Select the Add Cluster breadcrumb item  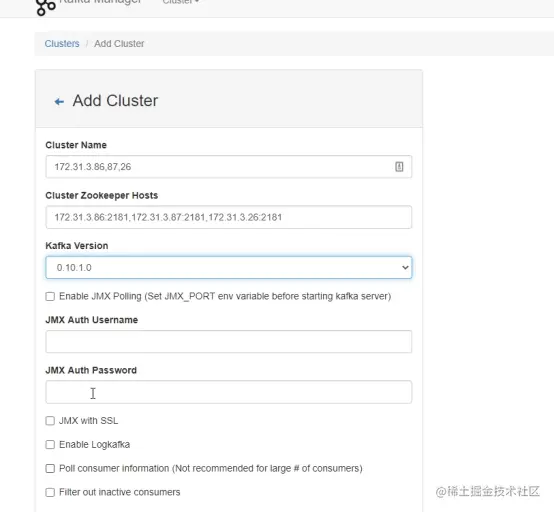(119, 43)
